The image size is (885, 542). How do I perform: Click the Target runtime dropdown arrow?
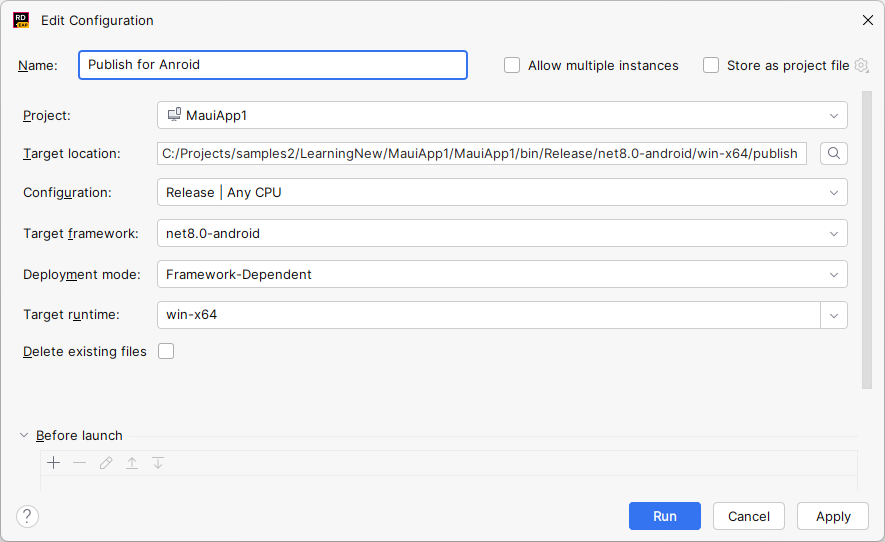[834, 315]
